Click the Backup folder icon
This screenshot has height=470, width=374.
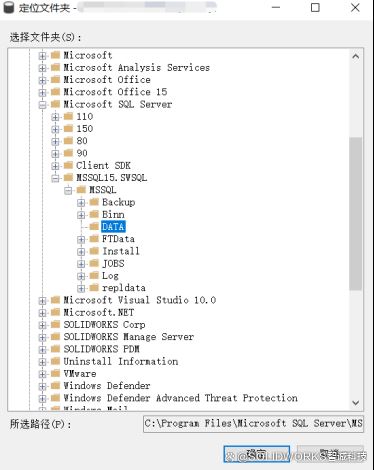94,202
